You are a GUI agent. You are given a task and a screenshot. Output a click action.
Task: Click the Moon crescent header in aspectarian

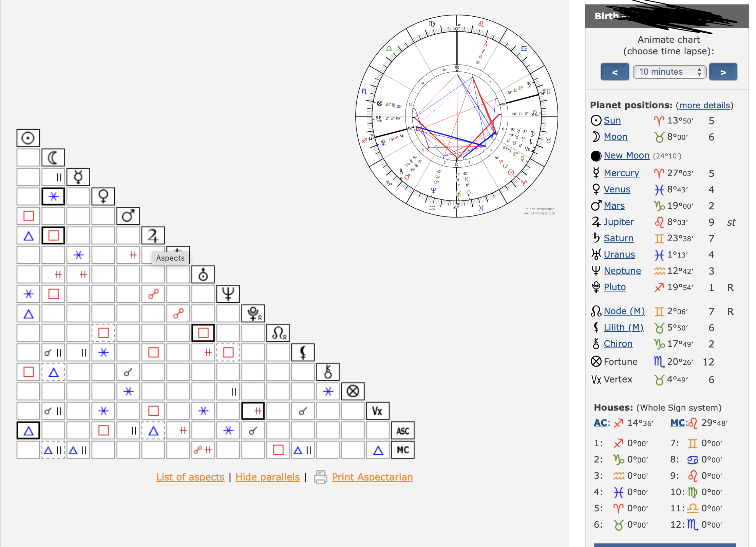click(53, 157)
